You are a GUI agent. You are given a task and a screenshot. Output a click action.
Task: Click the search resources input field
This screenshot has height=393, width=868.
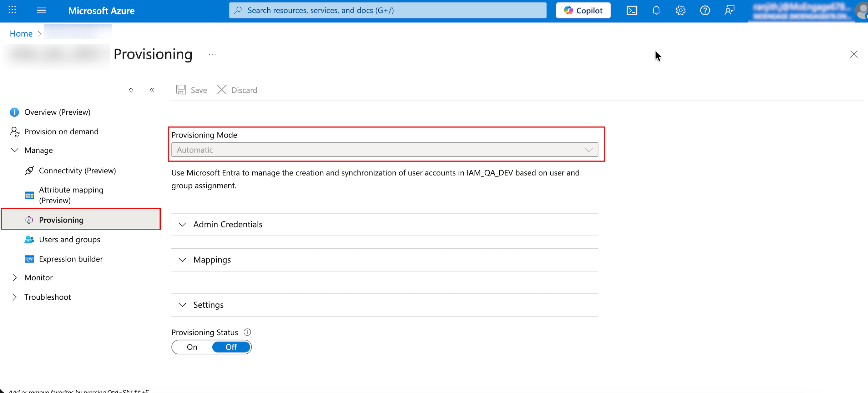387,10
